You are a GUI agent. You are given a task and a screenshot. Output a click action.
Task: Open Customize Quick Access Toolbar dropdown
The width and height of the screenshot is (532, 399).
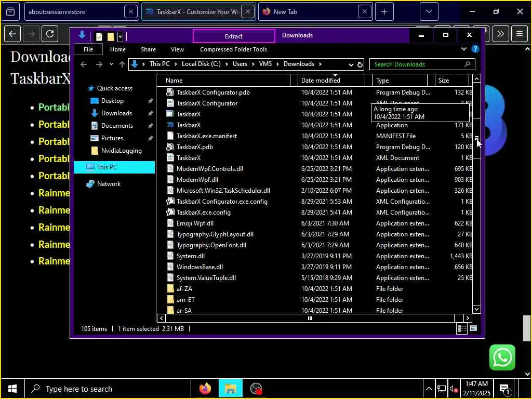pyautogui.click(x=120, y=36)
